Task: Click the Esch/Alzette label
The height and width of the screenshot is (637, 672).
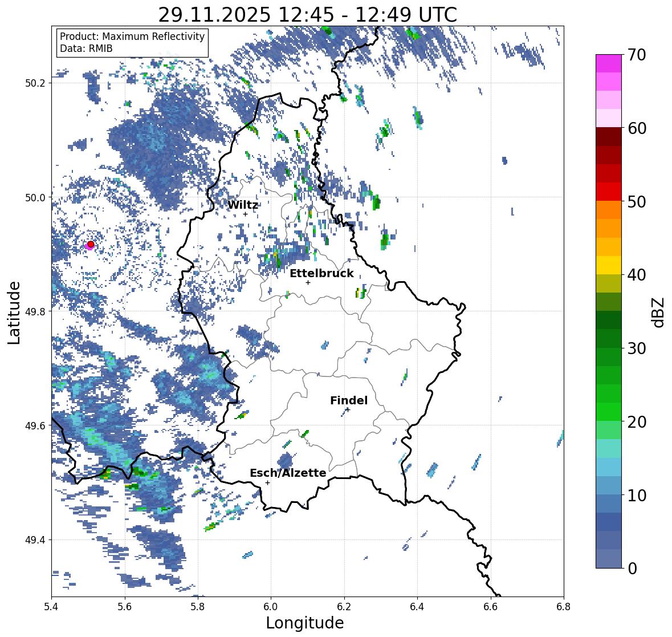Action: point(288,473)
